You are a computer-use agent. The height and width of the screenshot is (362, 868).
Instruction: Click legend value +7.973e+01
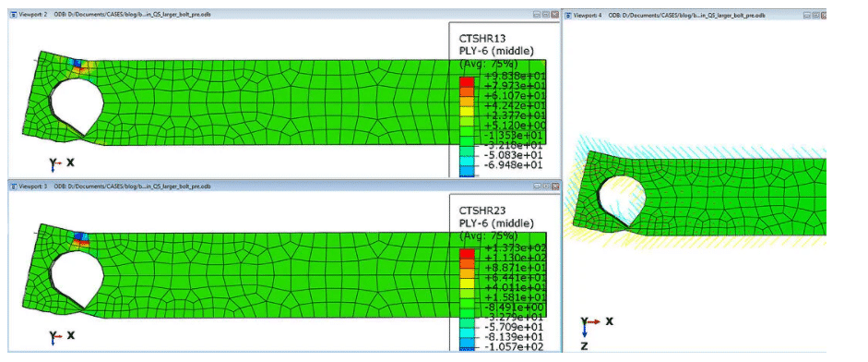pyautogui.click(x=514, y=86)
